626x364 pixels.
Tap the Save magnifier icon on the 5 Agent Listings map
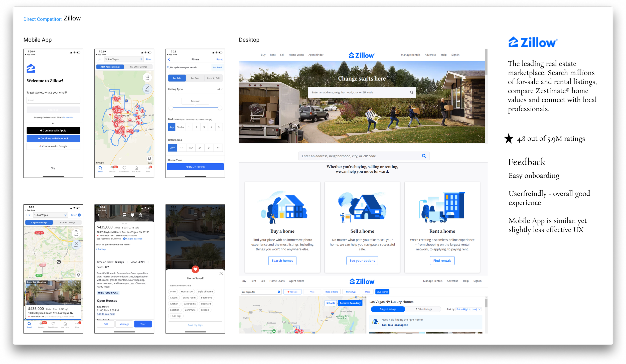click(x=76, y=233)
